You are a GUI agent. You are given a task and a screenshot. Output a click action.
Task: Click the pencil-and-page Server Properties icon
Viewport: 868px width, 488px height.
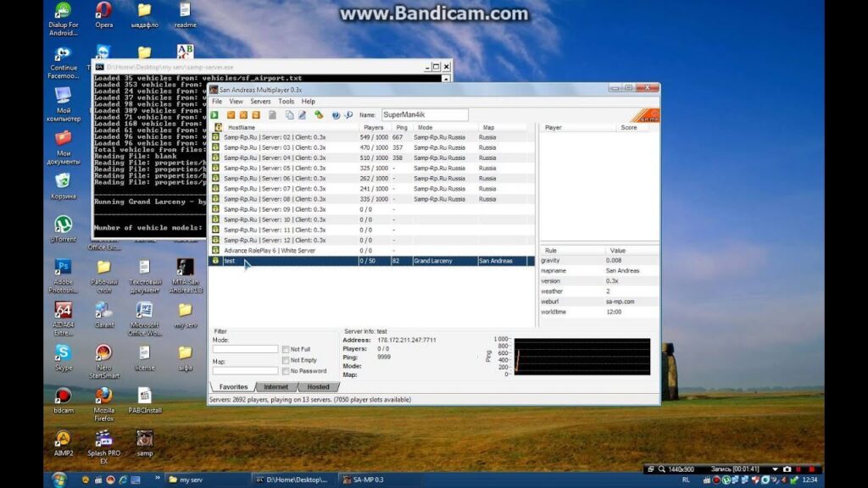pyautogui.click(x=303, y=115)
